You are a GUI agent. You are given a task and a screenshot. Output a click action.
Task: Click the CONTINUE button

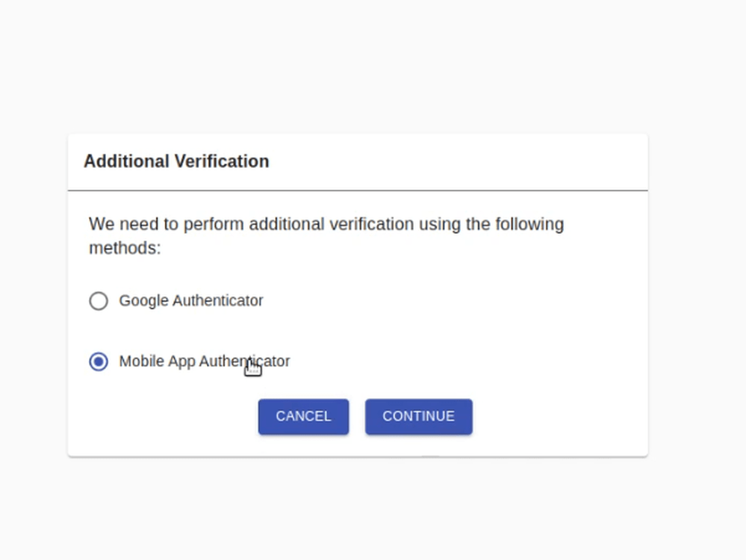[419, 417]
